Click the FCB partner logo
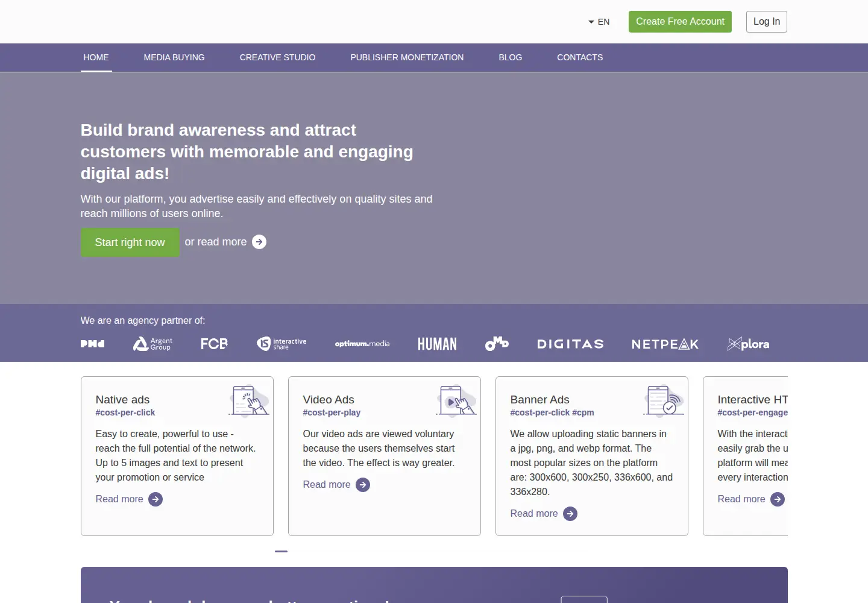868x603 pixels. tap(214, 344)
